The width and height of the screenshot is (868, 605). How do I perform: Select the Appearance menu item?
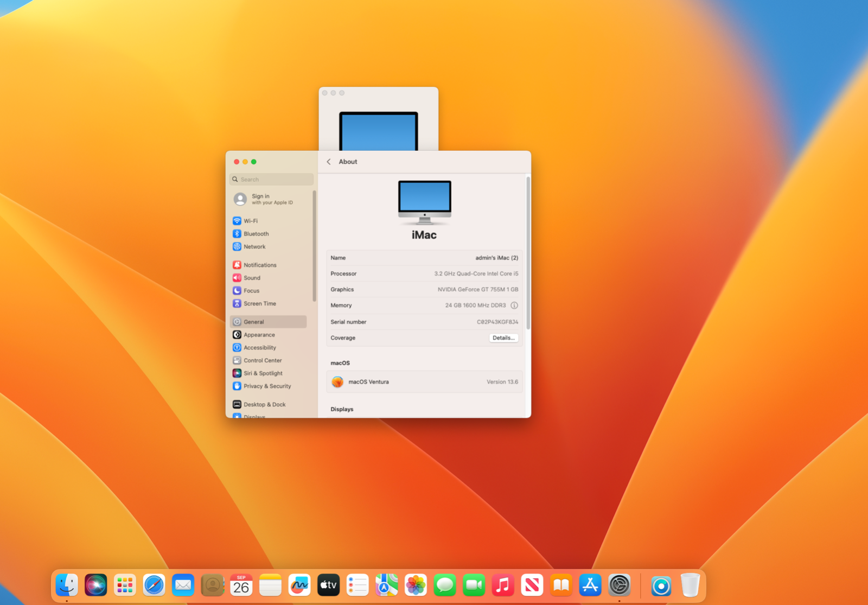tap(268, 335)
